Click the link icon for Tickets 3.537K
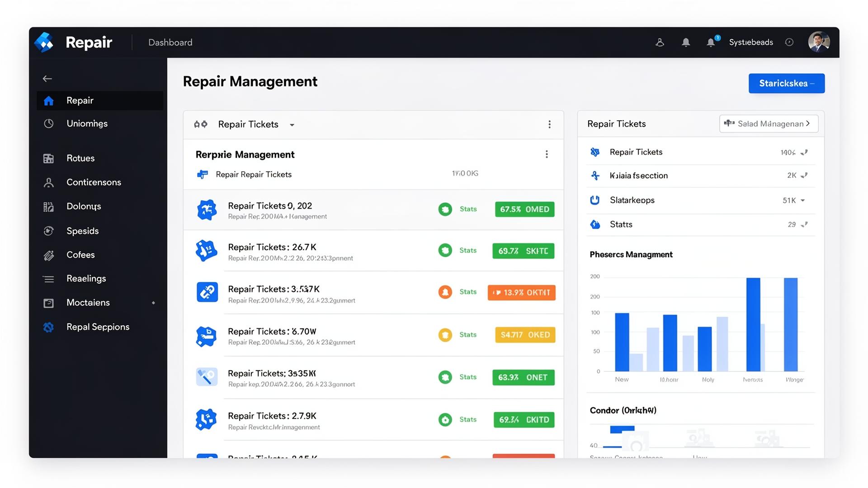Viewport: 868px width, 488px height. coord(207,292)
